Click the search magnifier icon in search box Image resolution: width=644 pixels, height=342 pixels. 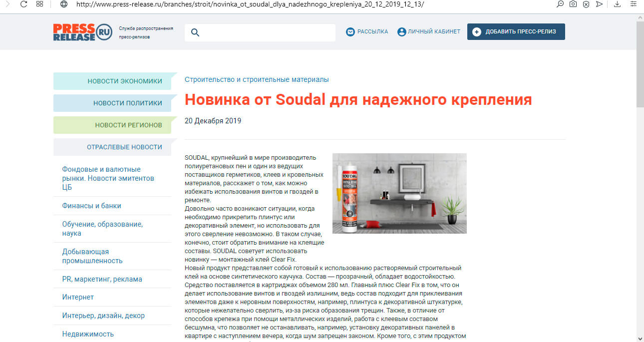pyautogui.click(x=195, y=32)
